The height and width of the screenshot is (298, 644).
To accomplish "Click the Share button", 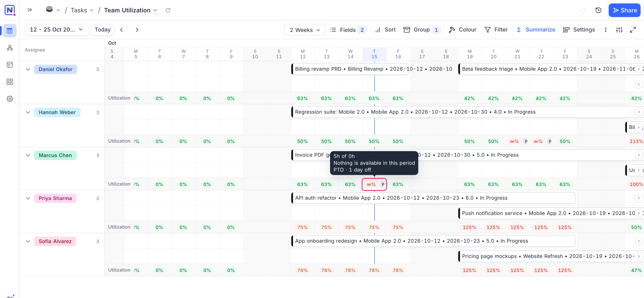I will pos(624,10).
